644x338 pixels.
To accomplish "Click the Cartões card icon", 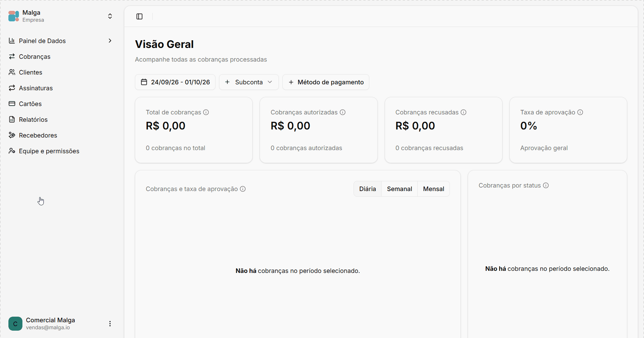I will coord(12,104).
